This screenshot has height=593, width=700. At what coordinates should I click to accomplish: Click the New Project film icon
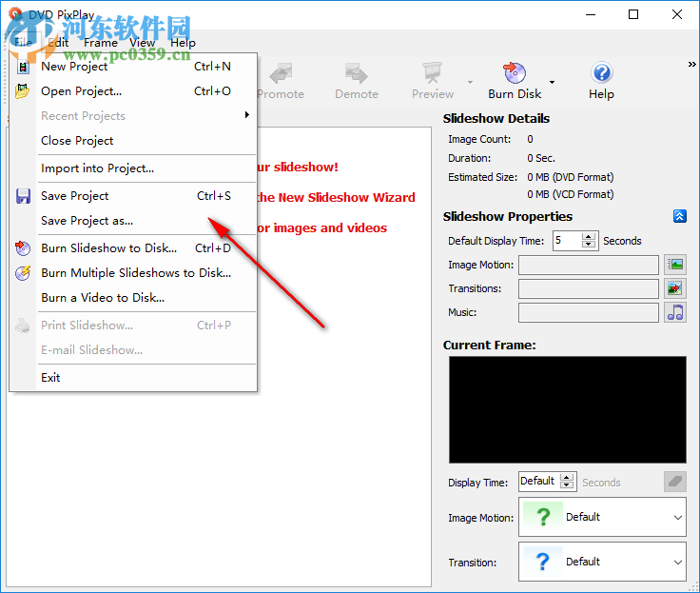(23, 67)
